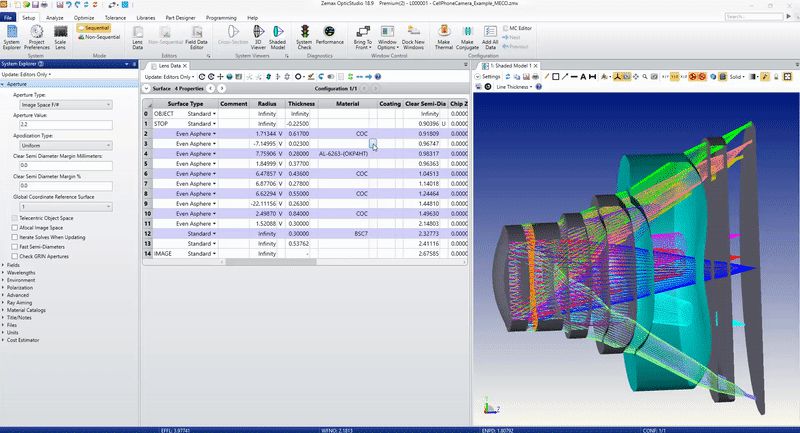Print the Shaded Model window
800x433 pixels.
pos(535,77)
